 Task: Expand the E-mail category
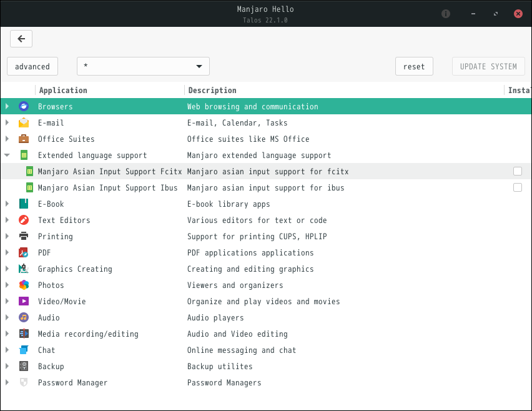pyautogui.click(x=7, y=122)
